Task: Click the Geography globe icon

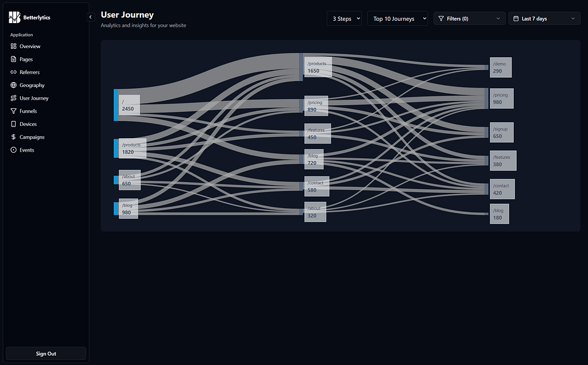Action: pyautogui.click(x=13, y=85)
